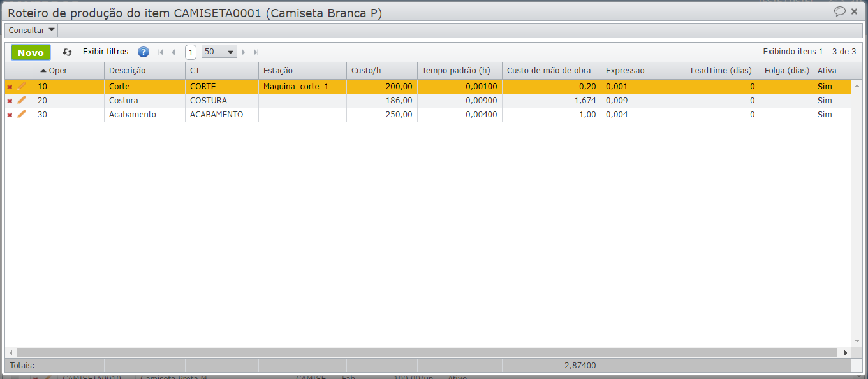Click the Novo button
Screen dimensions: 868x379
pos(31,52)
